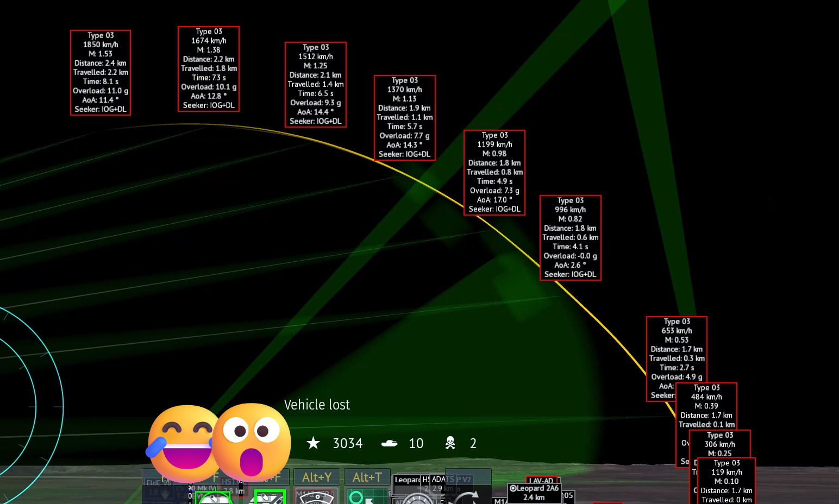Image resolution: width=839 pixels, height=504 pixels.
Task: Click the "Time: 2.7 s" line
Action: [x=677, y=368]
